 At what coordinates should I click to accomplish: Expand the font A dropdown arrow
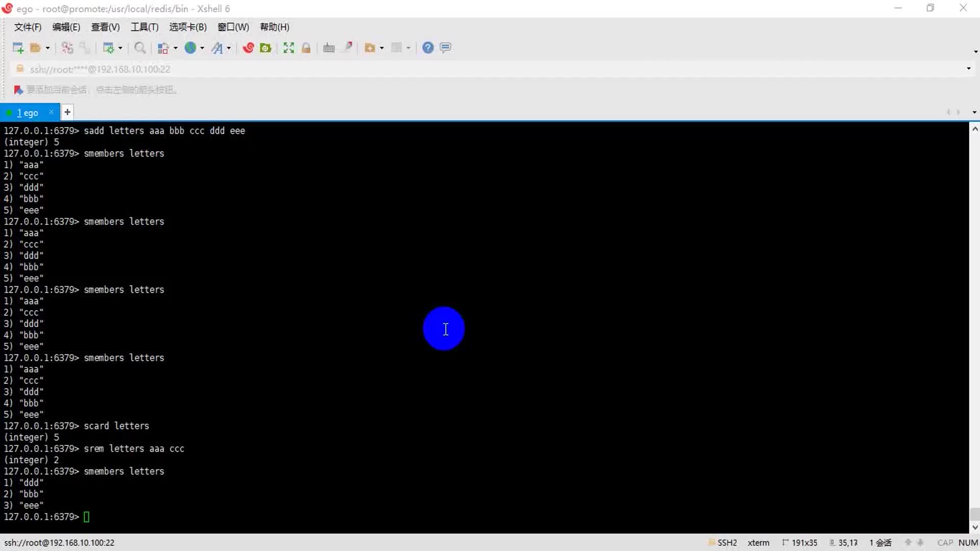click(229, 48)
